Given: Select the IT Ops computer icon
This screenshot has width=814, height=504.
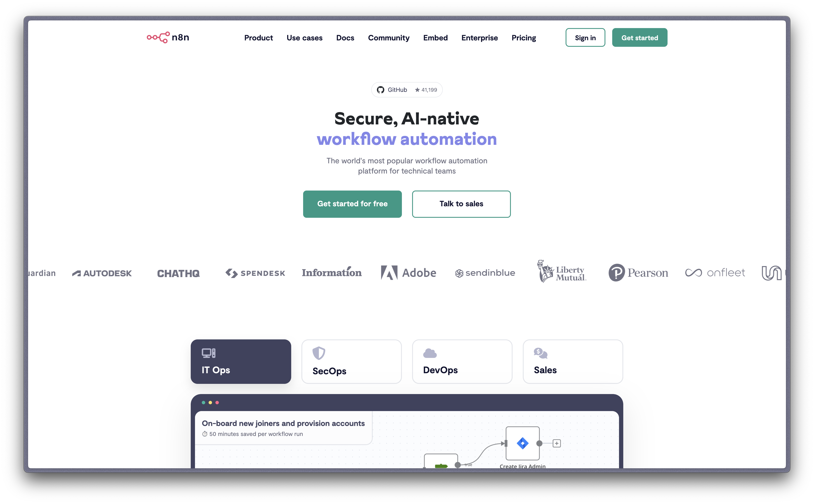Looking at the screenshot, I should coord(209,353).
